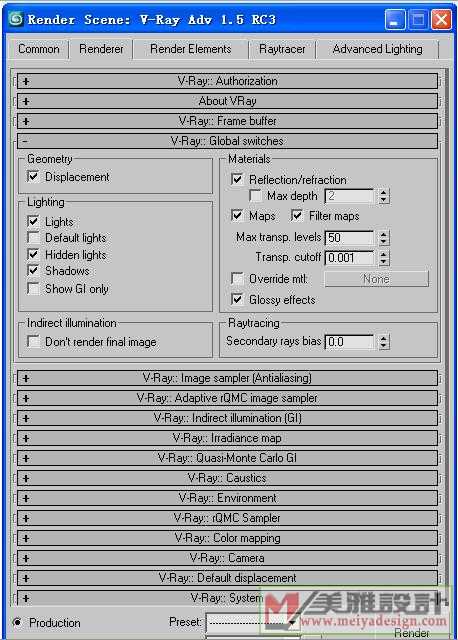Expand the V-Ray:: rQMC Sampler rollout
458x640 pixels.
tap(227, 518)
